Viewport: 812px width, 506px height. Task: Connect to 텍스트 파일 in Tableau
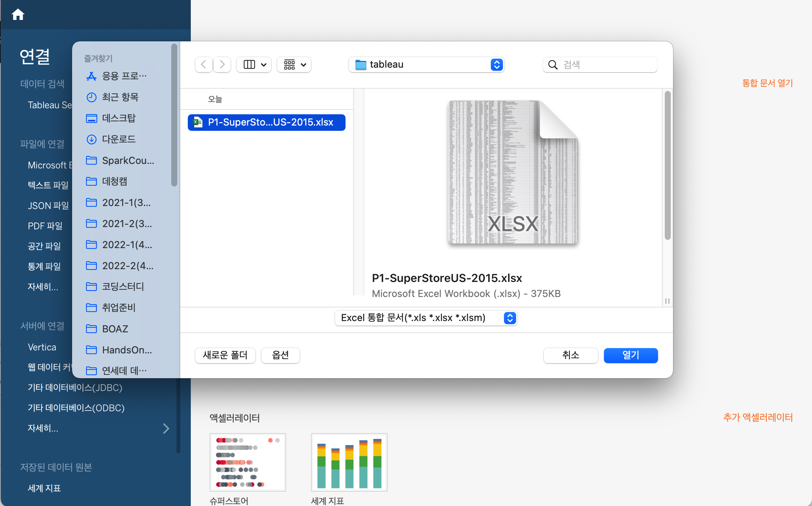[x=48, y=185]
